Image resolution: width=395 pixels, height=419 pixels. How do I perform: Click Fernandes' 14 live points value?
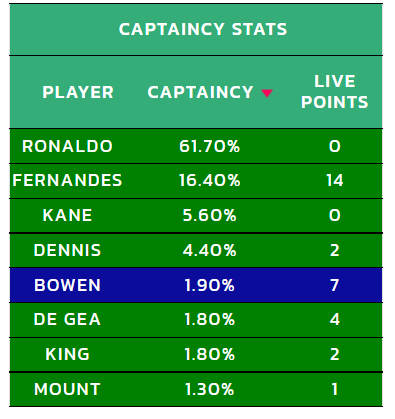335,180
